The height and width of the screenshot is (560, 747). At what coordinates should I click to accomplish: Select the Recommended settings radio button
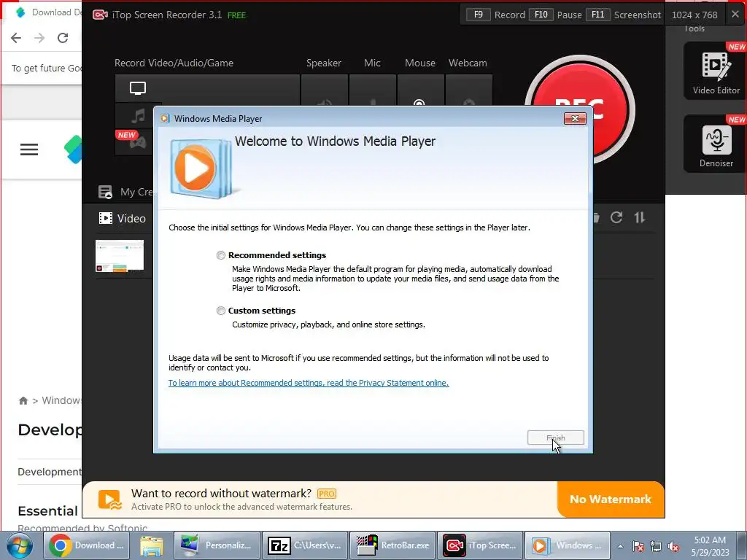coord(220,255)
